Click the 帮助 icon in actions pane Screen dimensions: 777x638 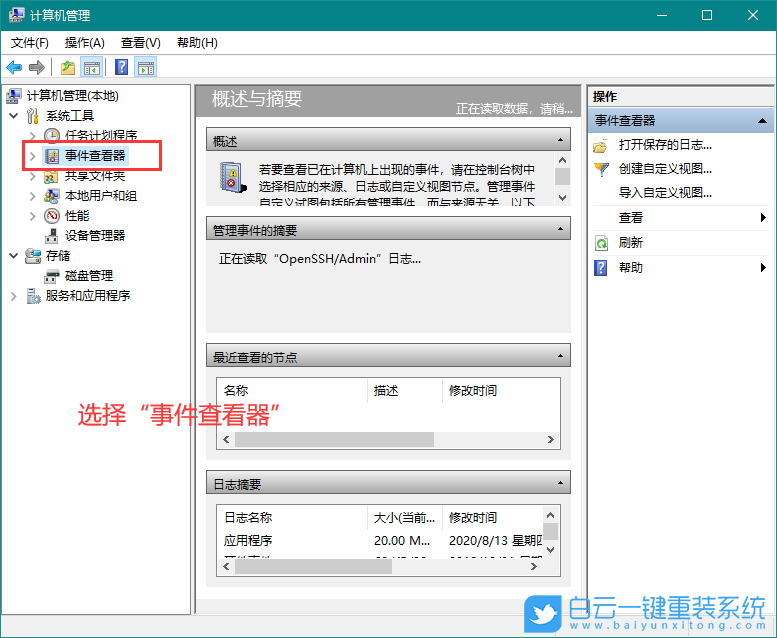point(601,268)
